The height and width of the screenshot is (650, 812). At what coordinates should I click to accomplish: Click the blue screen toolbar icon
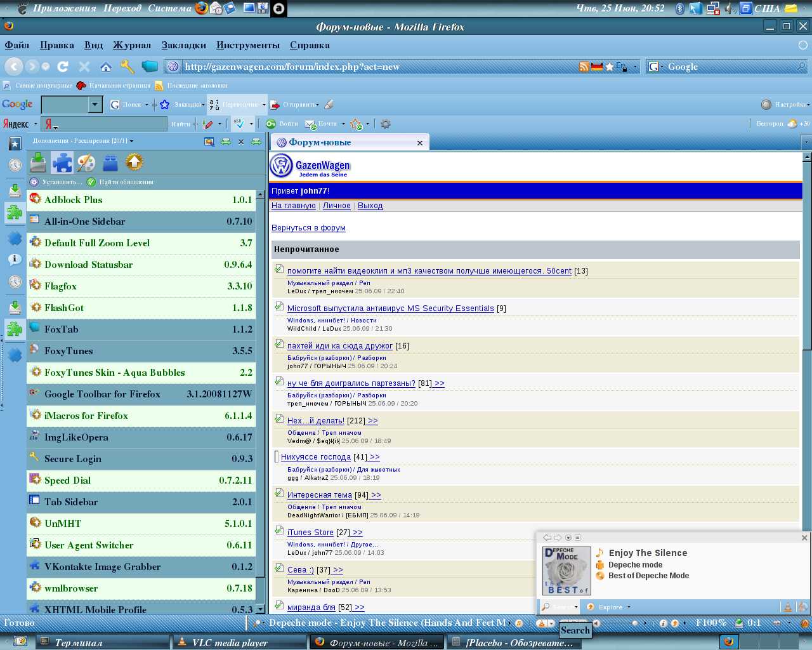coord(150,66)
